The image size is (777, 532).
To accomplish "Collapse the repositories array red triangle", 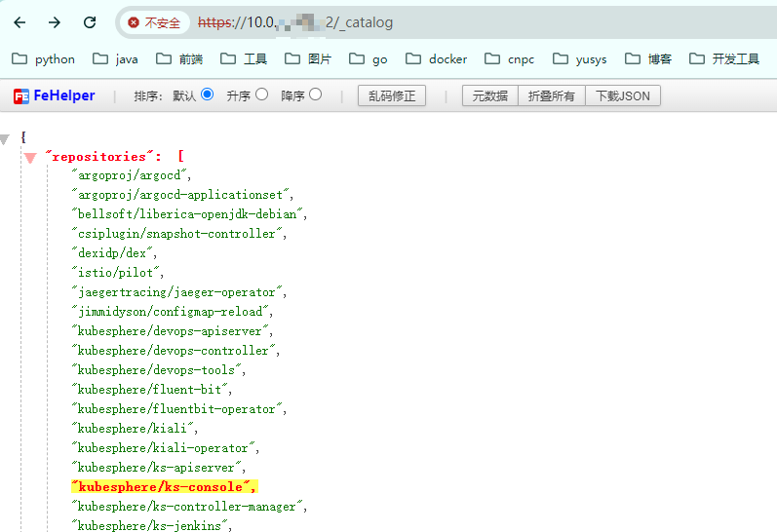I will click(30, 158).
